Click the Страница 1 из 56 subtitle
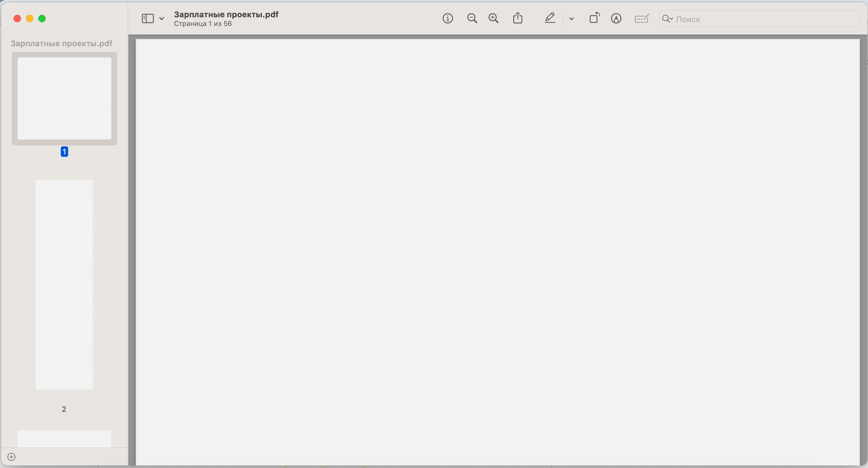This screenshot has width=868, height=468. pyautogui.click(x=203, y=23)
